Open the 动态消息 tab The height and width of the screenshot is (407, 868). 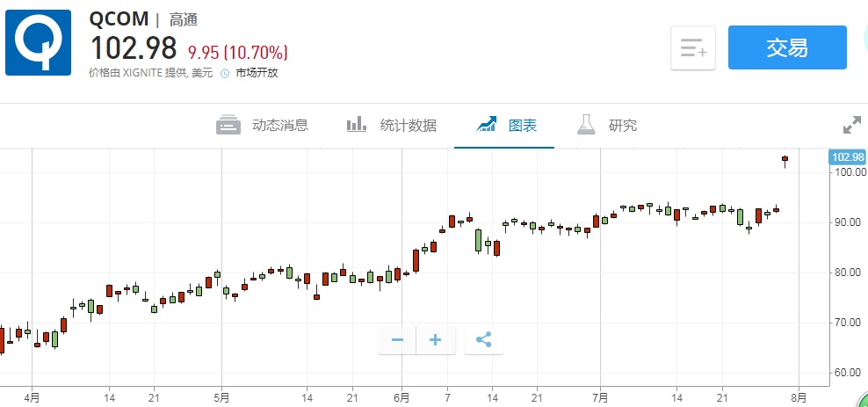263,125
